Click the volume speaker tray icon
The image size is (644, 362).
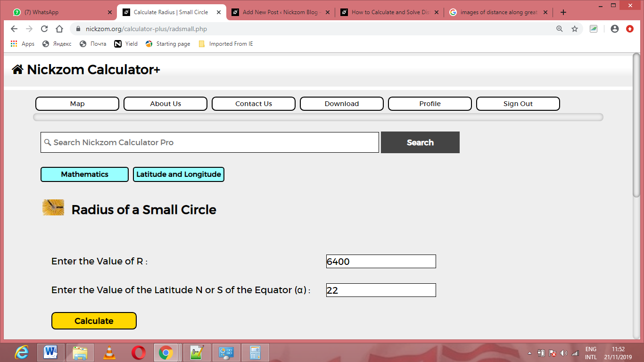(x=564, y=353)
